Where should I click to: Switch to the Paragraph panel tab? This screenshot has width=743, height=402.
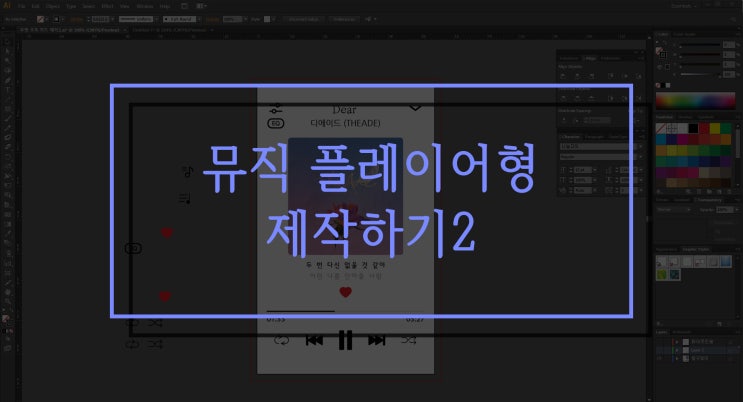pyautogui.click(x=593, y=137)
